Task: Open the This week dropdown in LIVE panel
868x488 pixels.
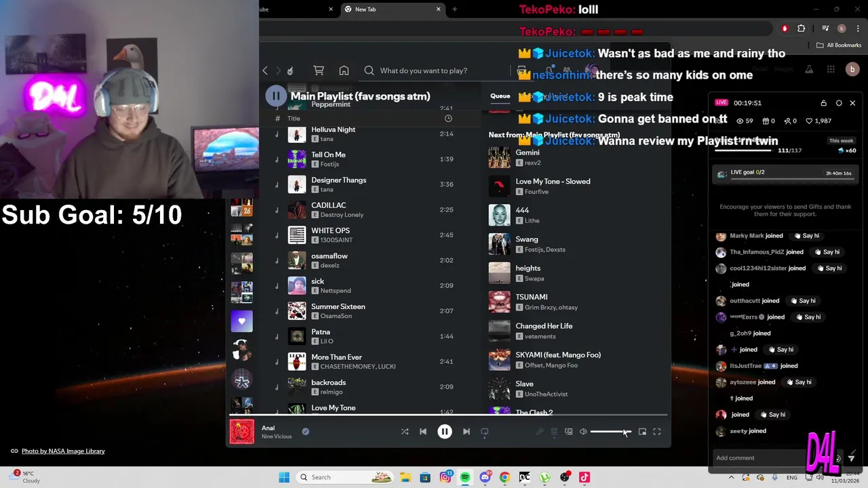Action: 842,141
